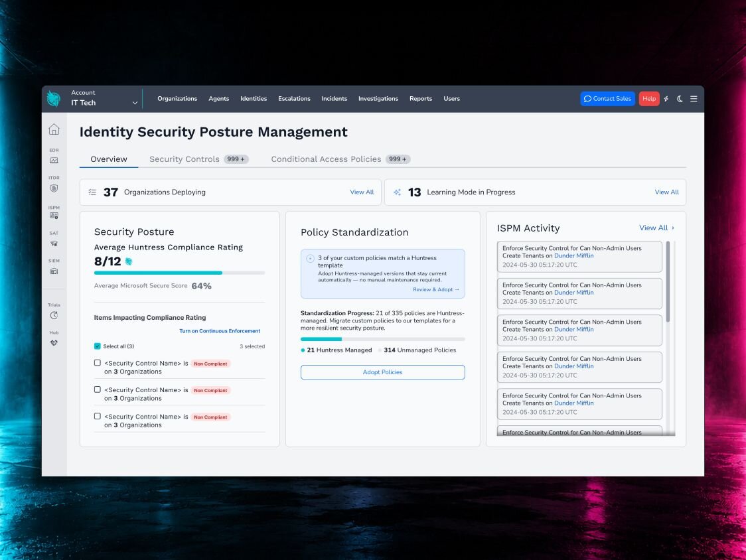Screen dimensions: 746x560
Task: Toggle dark mode moon icon
Action: pos(680,98)
